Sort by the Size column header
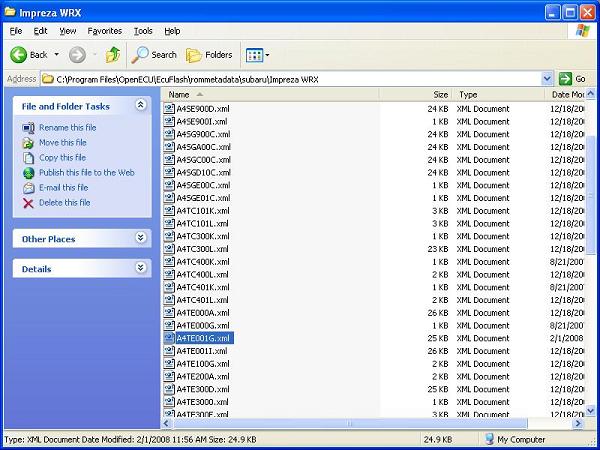Viewport: 600px width, 450px height. pyautogui.click(x=415, y=94)
